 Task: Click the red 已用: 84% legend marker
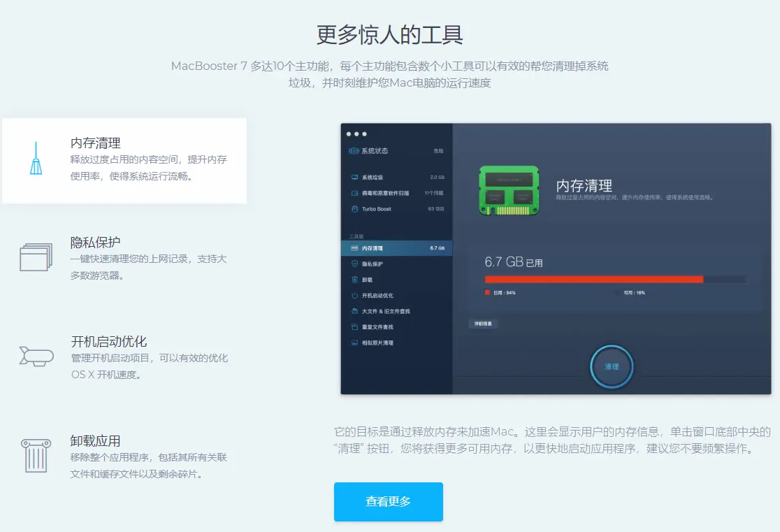488,293
